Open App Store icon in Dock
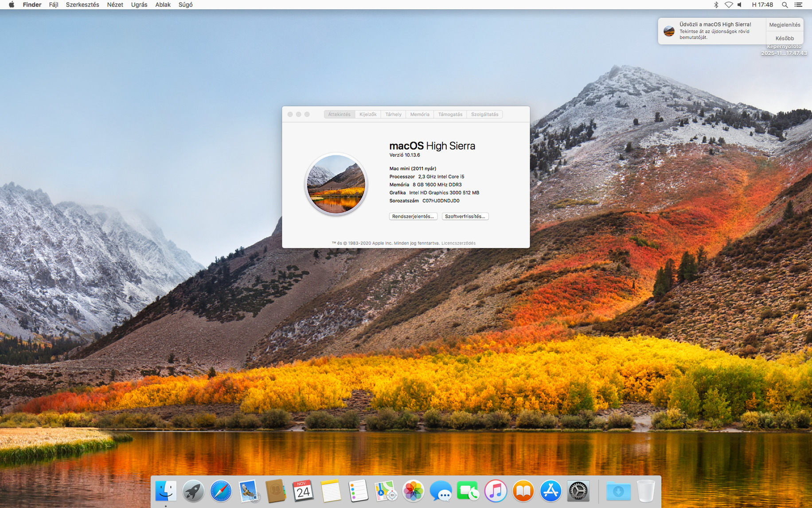 coord(550,491)
